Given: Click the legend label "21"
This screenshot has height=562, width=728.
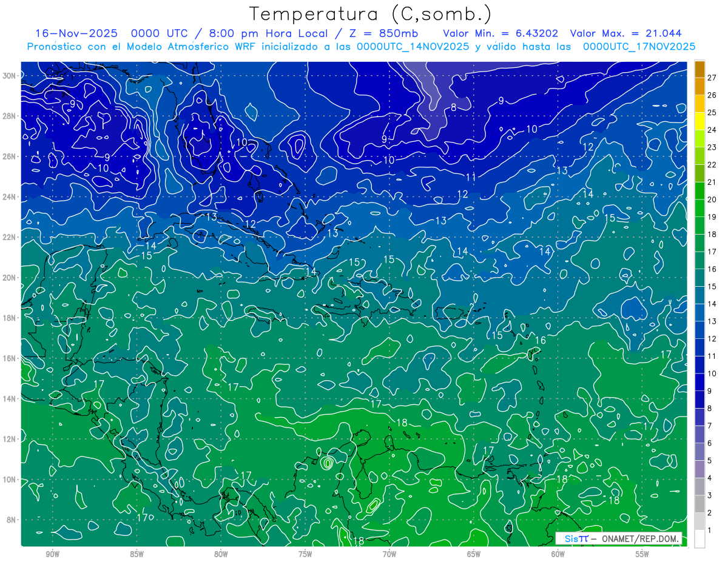Looking at the screenshot, I should pyautogui.click(x=712, y=182).
